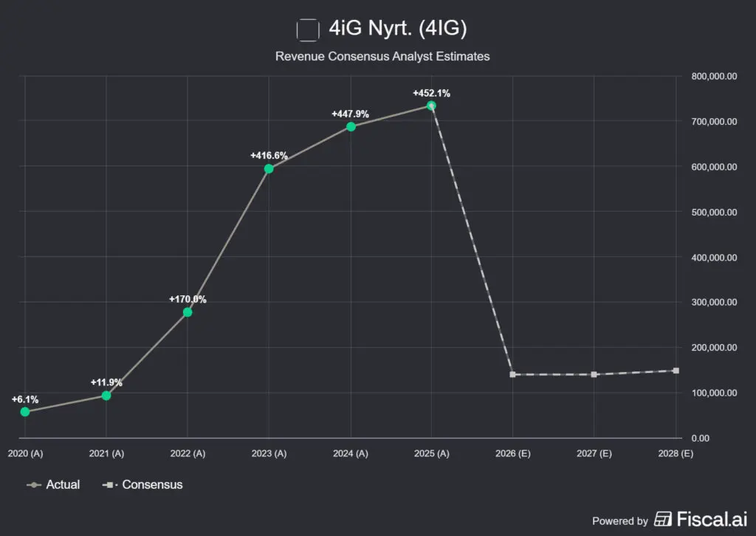Click the 2022 (A) data point
The width and height of the screenshot is (756, 536).
[188, 312]
